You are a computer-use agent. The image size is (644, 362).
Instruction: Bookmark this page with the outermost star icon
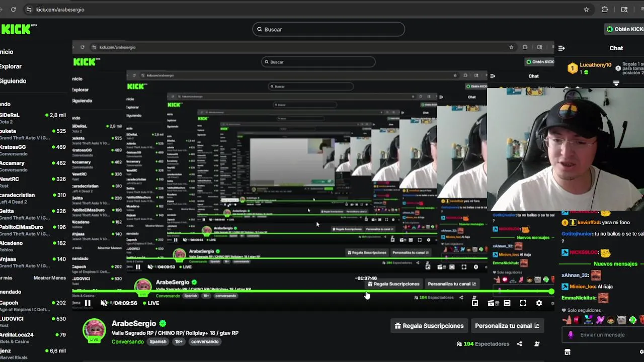pos(586,9)
